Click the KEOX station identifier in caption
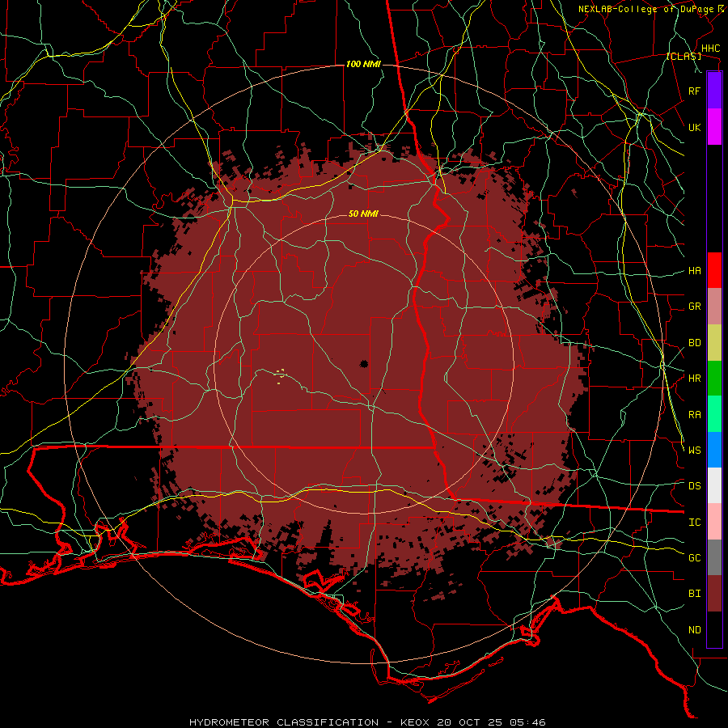Viewport: 728px width, 728px height. point(417,722)
